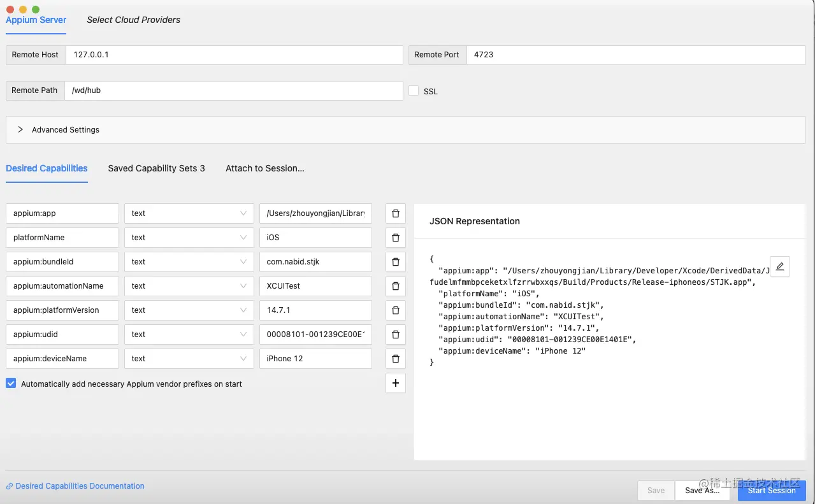Click the 14.7.1 value field
Image resolution: width=815 pixels, height=504 pixels.
315,310
